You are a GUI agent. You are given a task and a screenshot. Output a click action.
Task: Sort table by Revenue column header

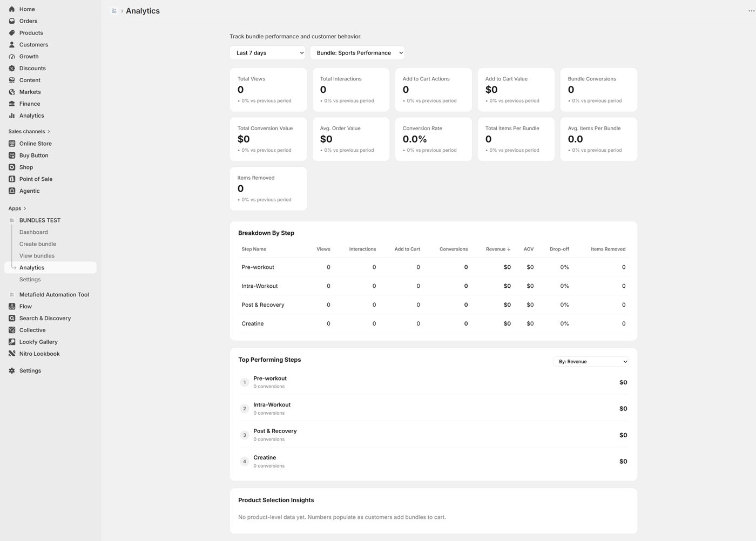498,249
